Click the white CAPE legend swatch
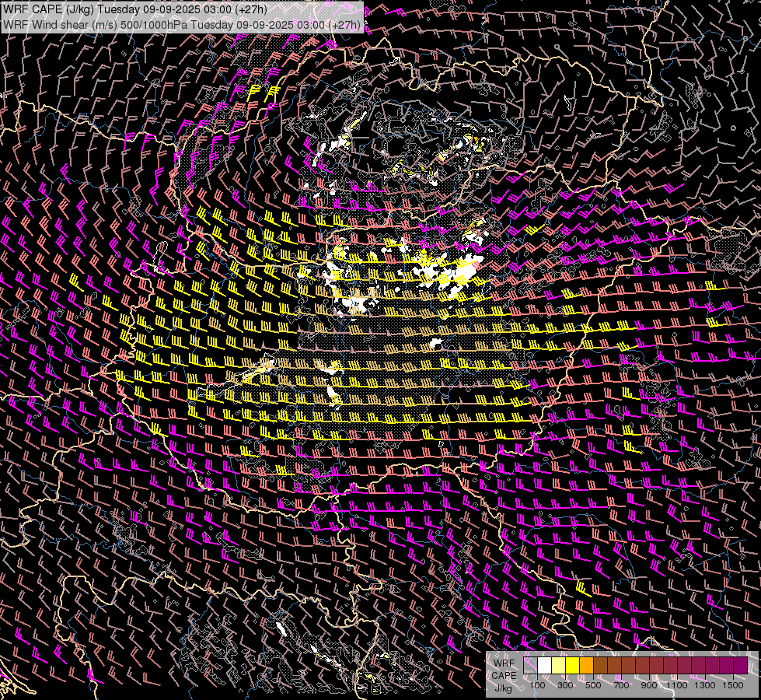This screenshot has height=700, width=761. pos(545,666)
